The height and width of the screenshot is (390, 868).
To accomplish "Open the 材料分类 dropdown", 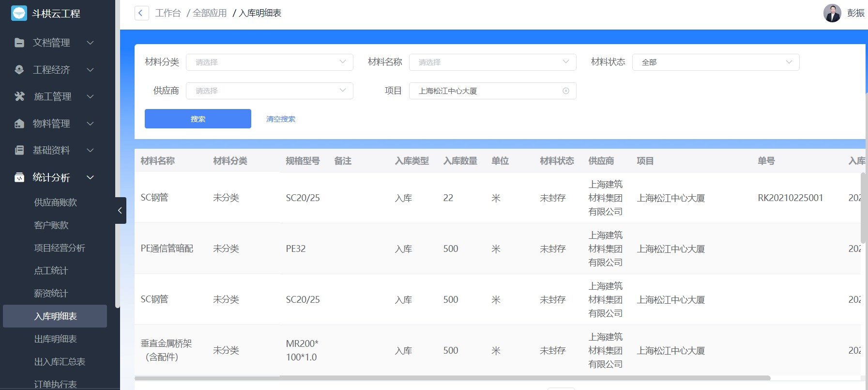I will coord(269,62).
